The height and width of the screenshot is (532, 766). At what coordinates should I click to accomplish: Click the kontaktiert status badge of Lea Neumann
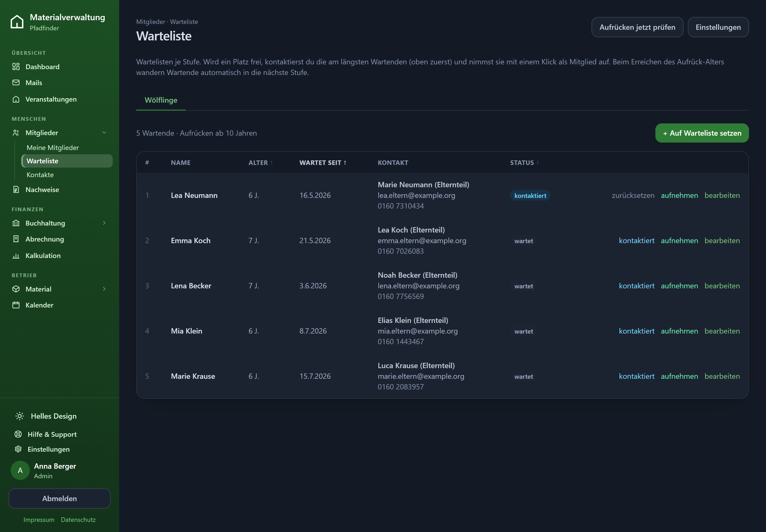click(530, 196)
